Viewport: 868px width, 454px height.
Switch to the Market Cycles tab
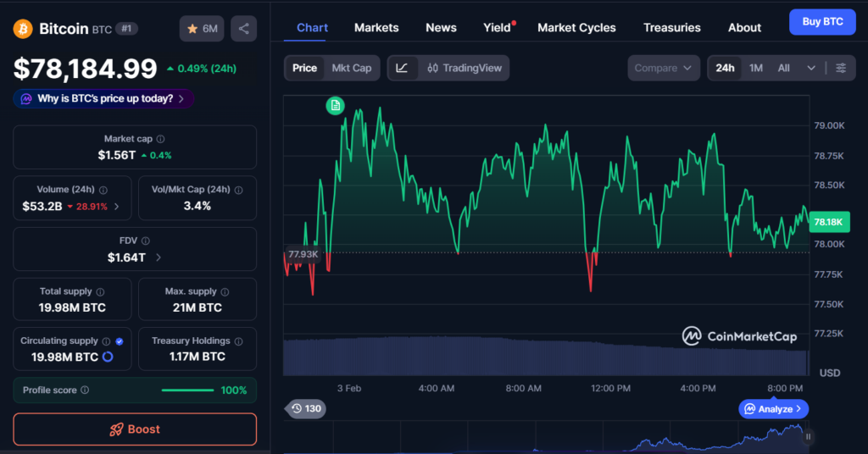[x=576, y=27]
